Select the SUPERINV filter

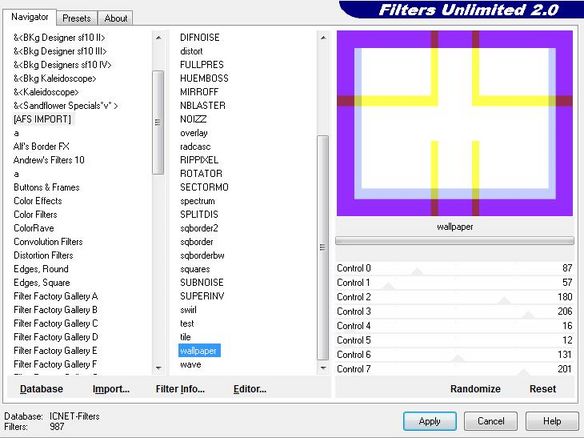coord(202,296)
